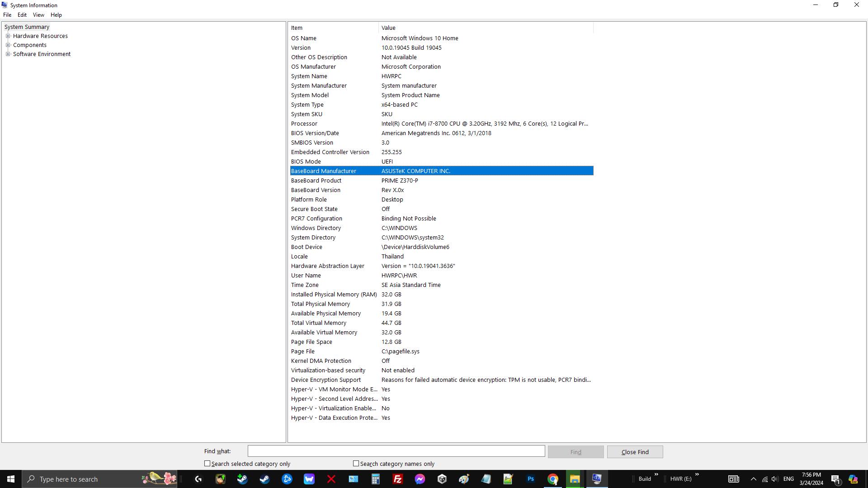Expand the Build toolbar chevron

click(656, 474)
